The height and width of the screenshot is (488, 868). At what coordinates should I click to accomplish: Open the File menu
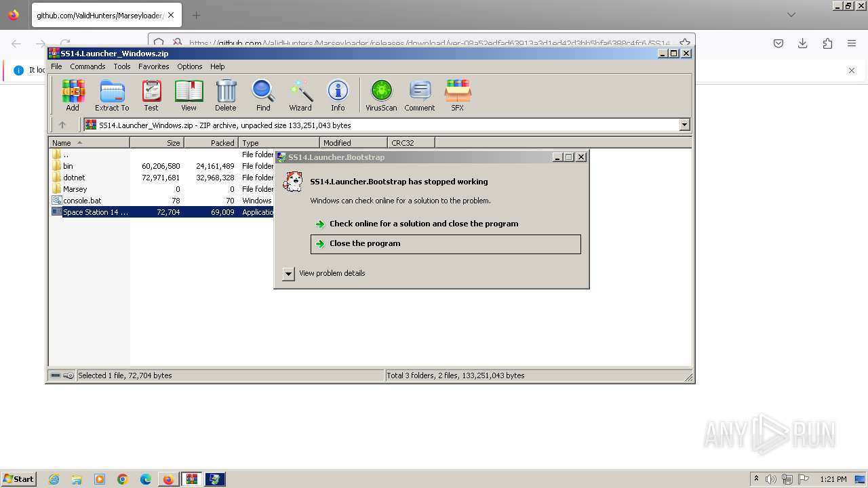pos(56,66)
